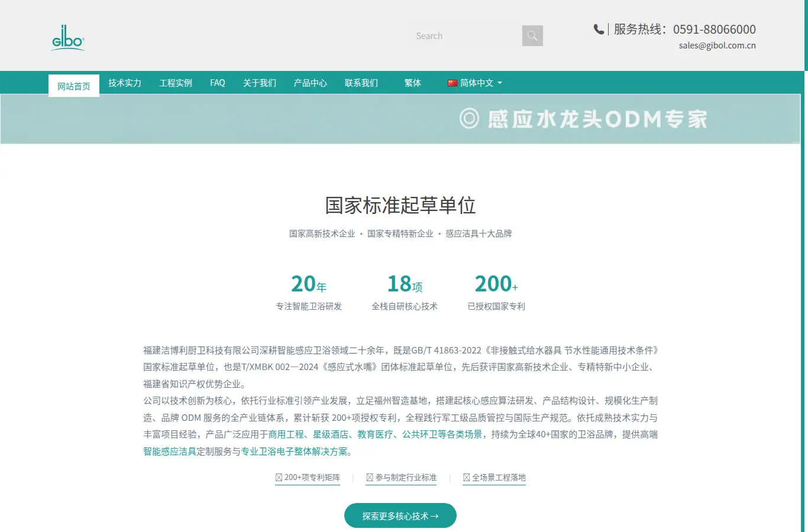This screenshot has width=808, height=532.
Task: Click the 全栈自研核心技术 caption
Action: tap(405, 306)
